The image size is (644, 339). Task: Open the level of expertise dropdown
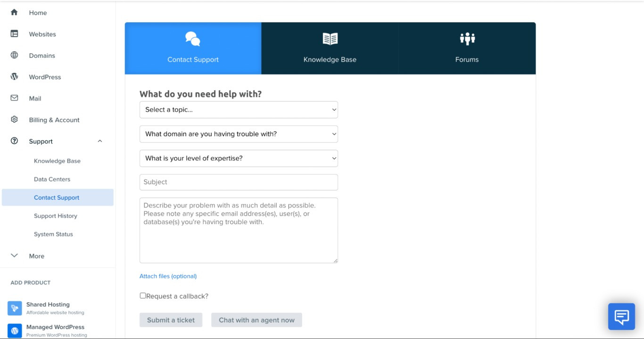pyautogui.click(x=239, y=158)
